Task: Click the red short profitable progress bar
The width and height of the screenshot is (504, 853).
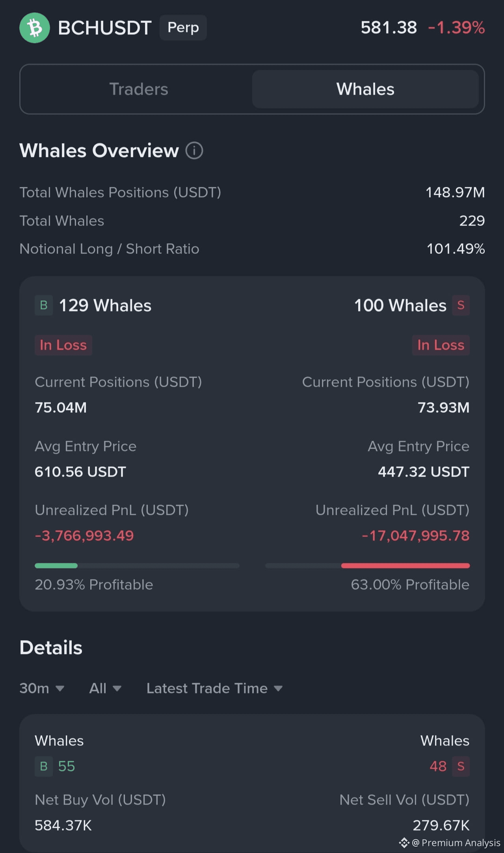Action: coord(405,566)
